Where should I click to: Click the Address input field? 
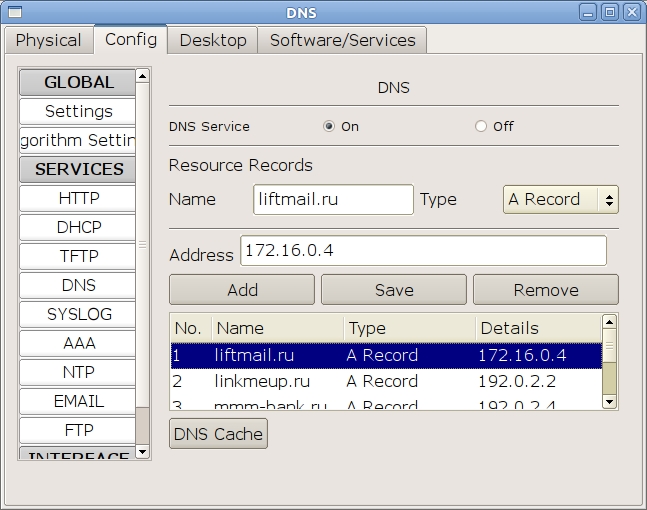point(423,251)
